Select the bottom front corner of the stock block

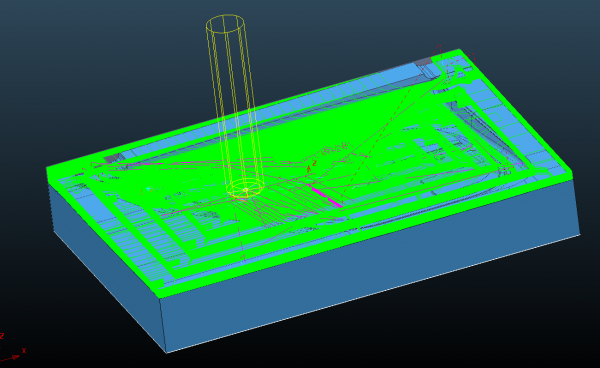(x=167, y=352)
